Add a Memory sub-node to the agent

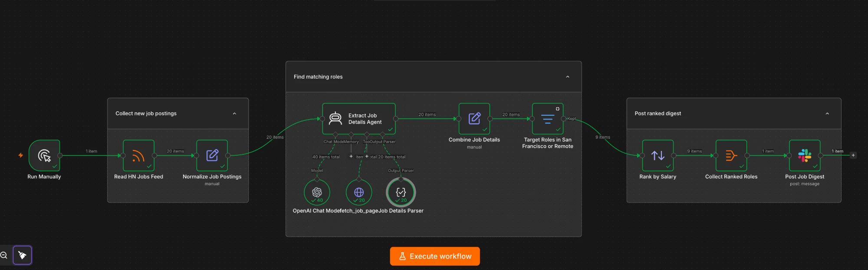click(x=351, y=157)
